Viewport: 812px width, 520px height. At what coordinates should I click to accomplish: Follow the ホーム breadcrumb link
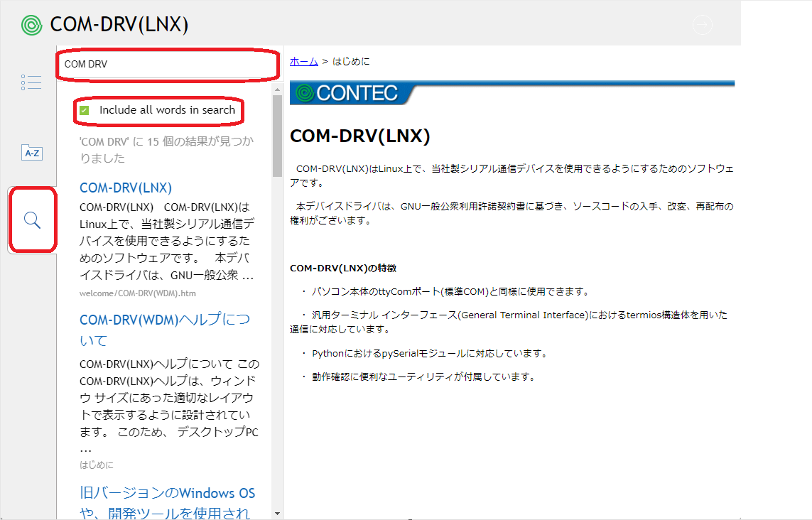pos(304,62)
